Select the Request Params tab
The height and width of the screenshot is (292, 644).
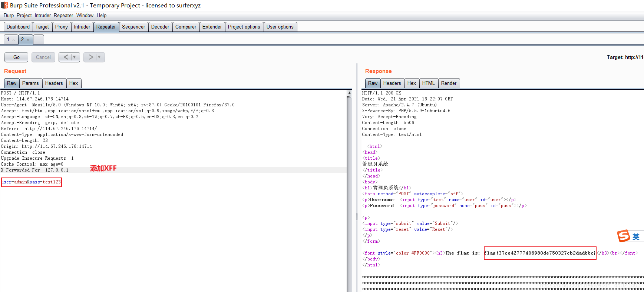(30, 83)
